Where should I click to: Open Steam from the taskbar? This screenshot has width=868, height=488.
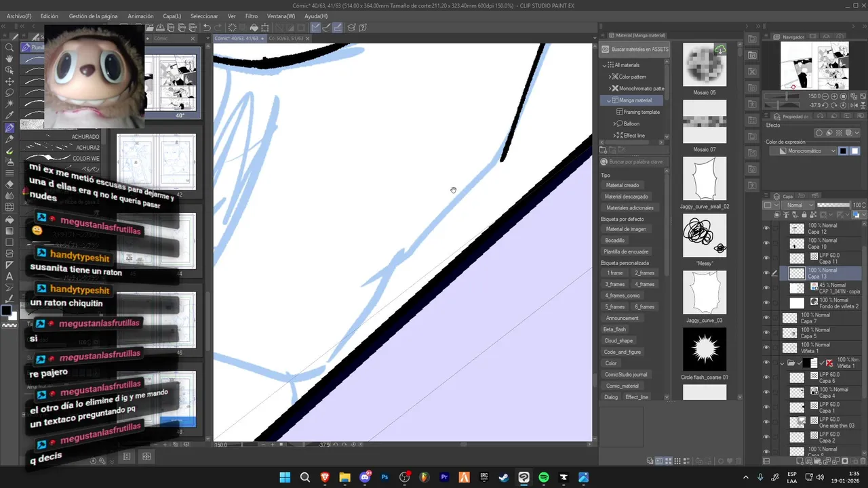point(504,477)
